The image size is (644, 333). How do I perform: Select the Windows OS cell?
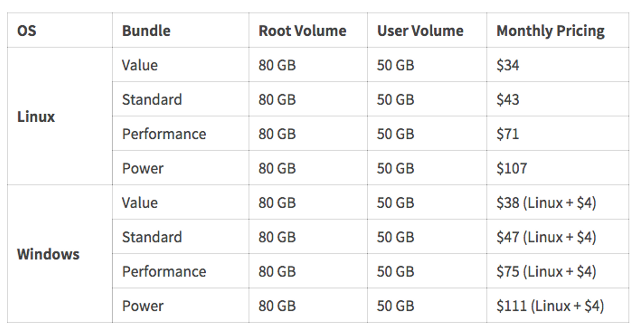point(48,254)
